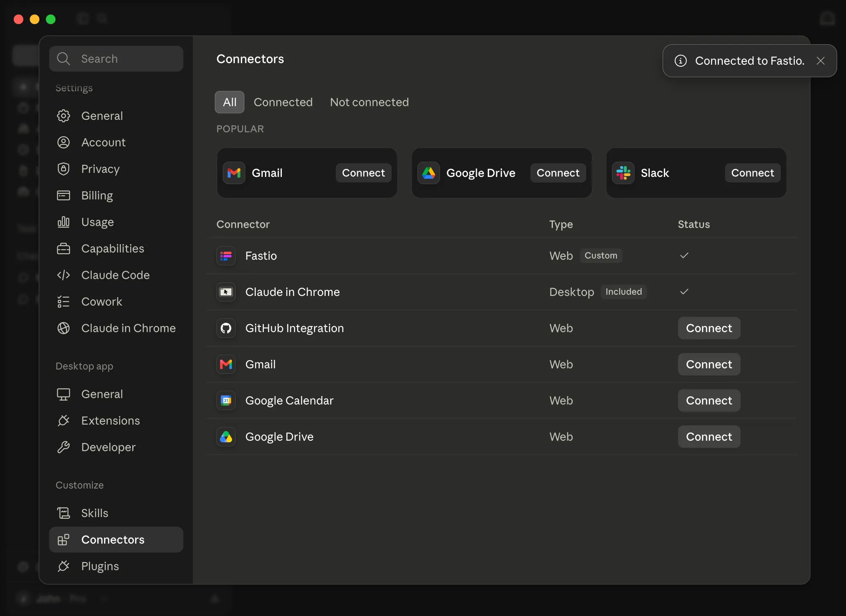The image size is (846, 616).
Task: Click the Claude in Chrome connector row icon
Action: click(x=226, y=292)
